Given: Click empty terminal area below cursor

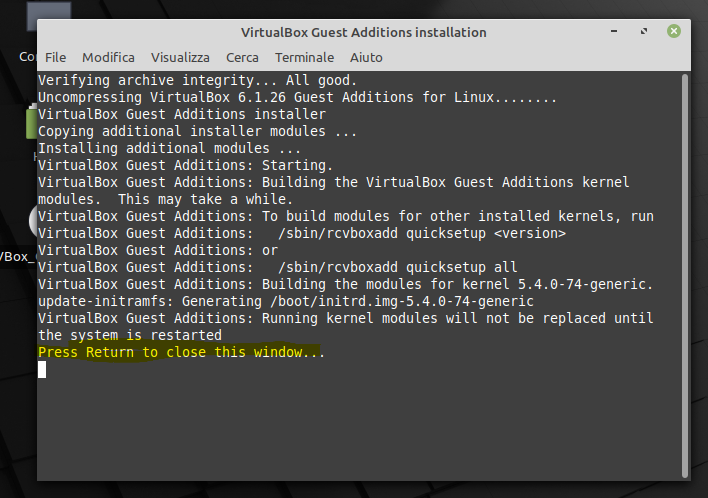Looking at the screenshot, I should (359, 429).
